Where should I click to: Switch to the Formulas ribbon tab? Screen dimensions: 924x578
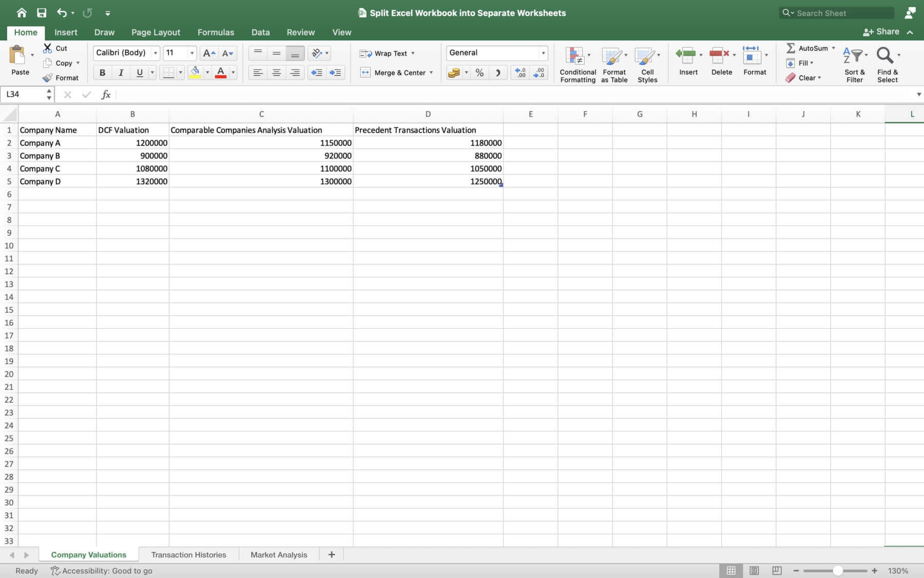point(216,32)
